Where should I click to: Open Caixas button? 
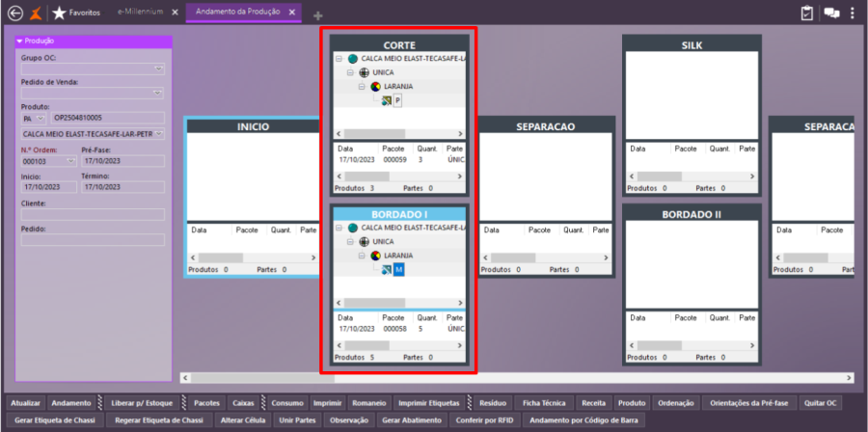[243, 403]
